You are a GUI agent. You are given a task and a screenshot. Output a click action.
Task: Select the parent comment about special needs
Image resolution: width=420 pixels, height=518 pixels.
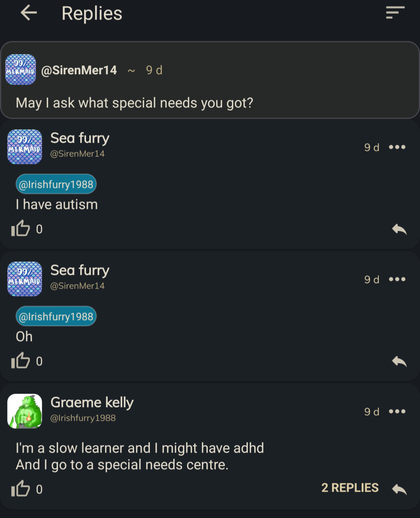pos(210,80)
